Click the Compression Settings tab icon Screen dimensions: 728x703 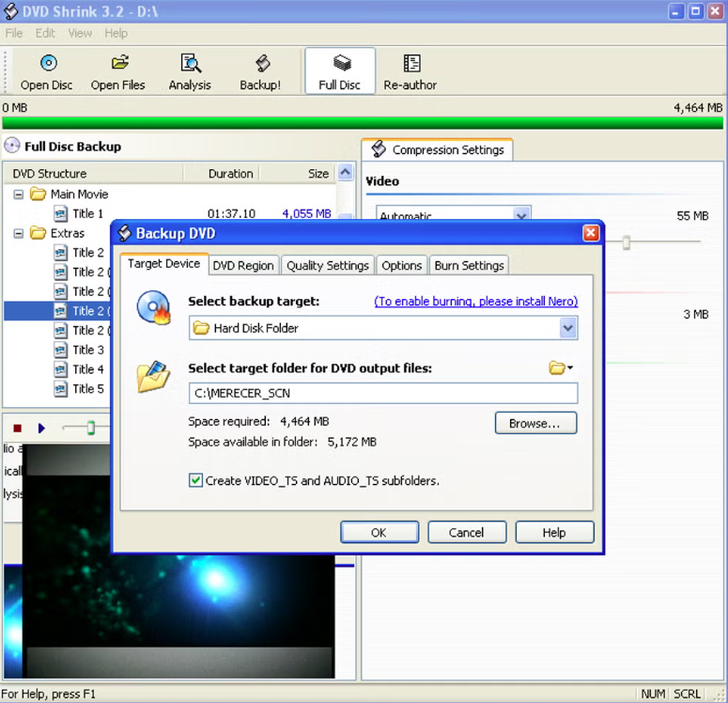click(379, 149)
